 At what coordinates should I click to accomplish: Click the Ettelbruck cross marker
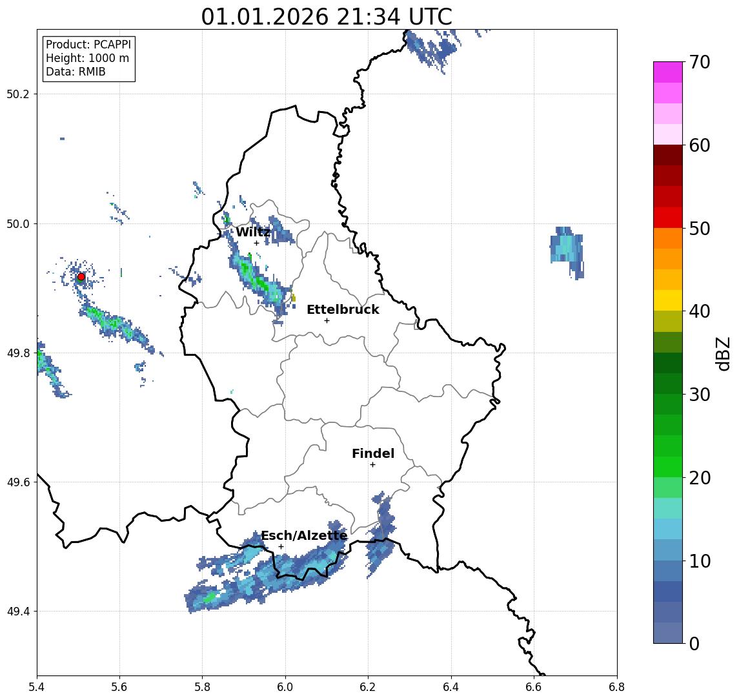(x=327, y=321)
